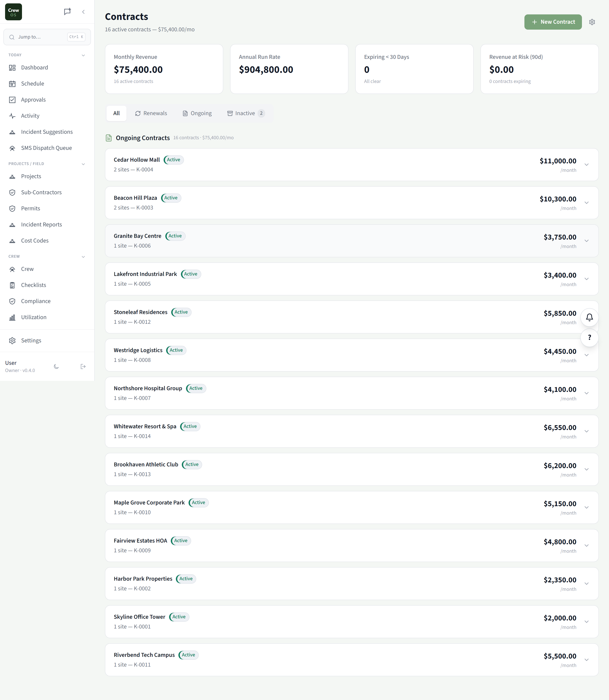Select the All tab

click(117, 113)
